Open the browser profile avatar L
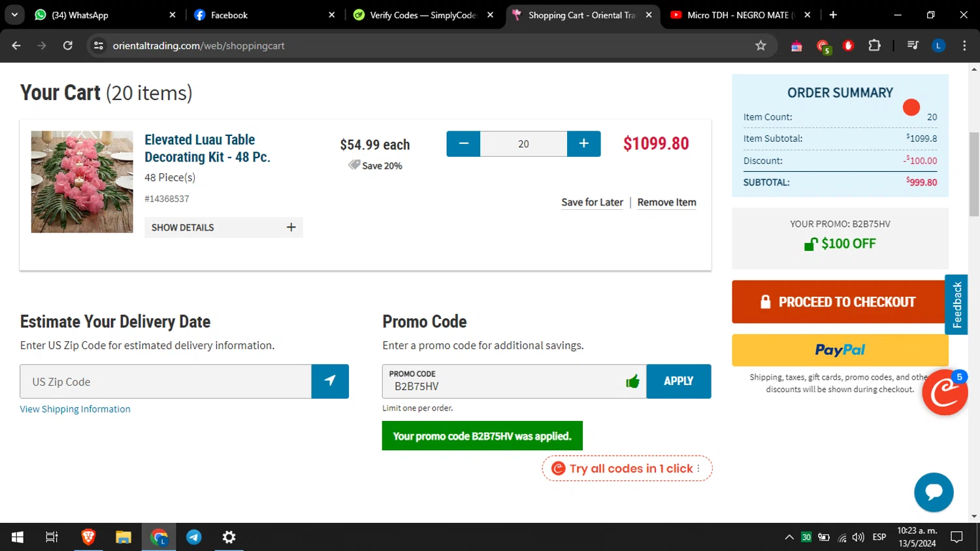Image resolution: width=980 pixels, height=551 pixels. coord(938,46)
